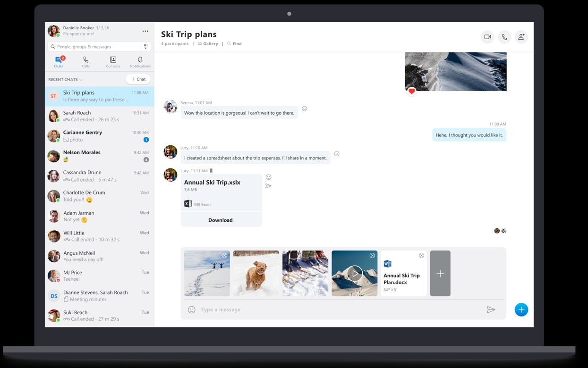Image resolution: width=588 pixels, height=368 pixels.
Task: Go to the Contacts tab
Action: [113, 62]
